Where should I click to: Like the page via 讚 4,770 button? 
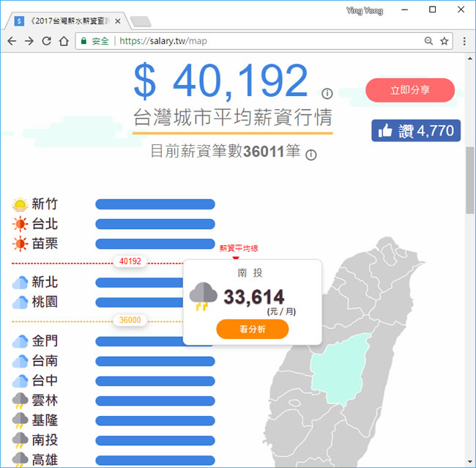coord(416,131)
